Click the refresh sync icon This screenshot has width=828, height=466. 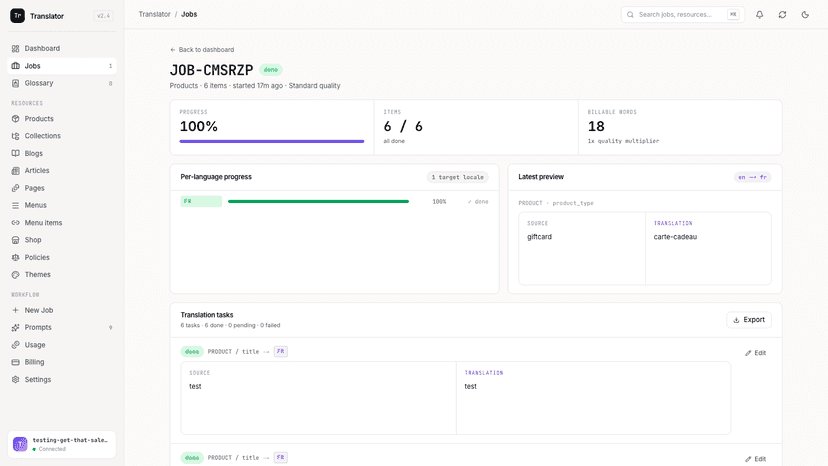point(782,15)
